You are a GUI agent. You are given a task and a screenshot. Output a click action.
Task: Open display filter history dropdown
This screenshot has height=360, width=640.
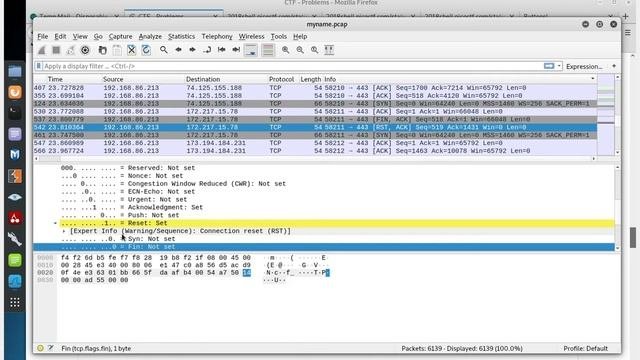[x=559, y=66]
